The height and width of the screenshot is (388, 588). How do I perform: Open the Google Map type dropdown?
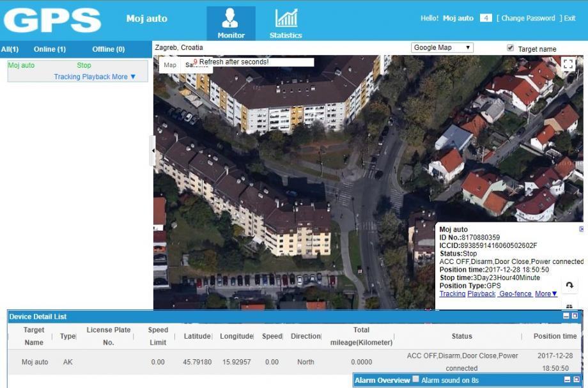click(x=442, y=48)
